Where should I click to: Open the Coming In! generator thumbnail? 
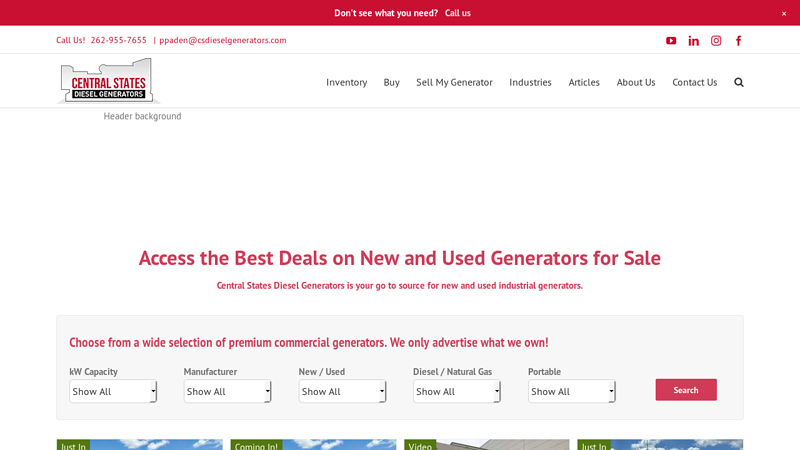click(313, 444)
